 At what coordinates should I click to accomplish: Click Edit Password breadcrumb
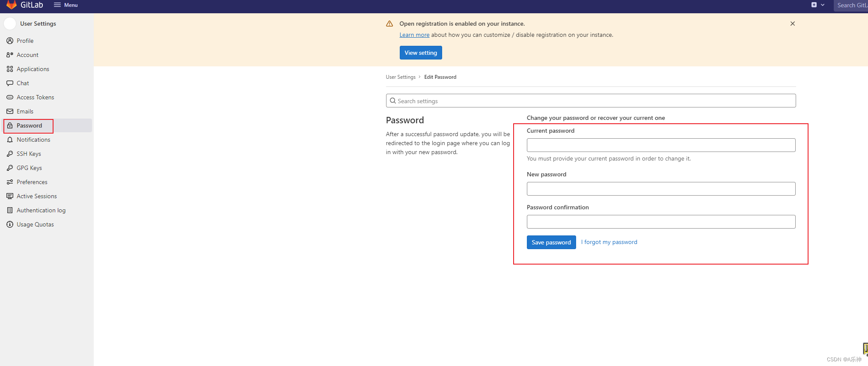440,77
